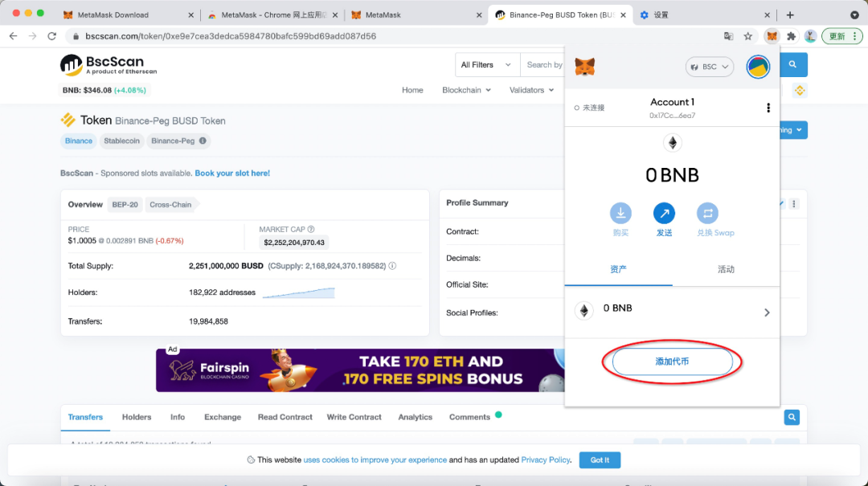Open Profile Summary three-dot menu
The image size is (868, 486).
[794, 204]
